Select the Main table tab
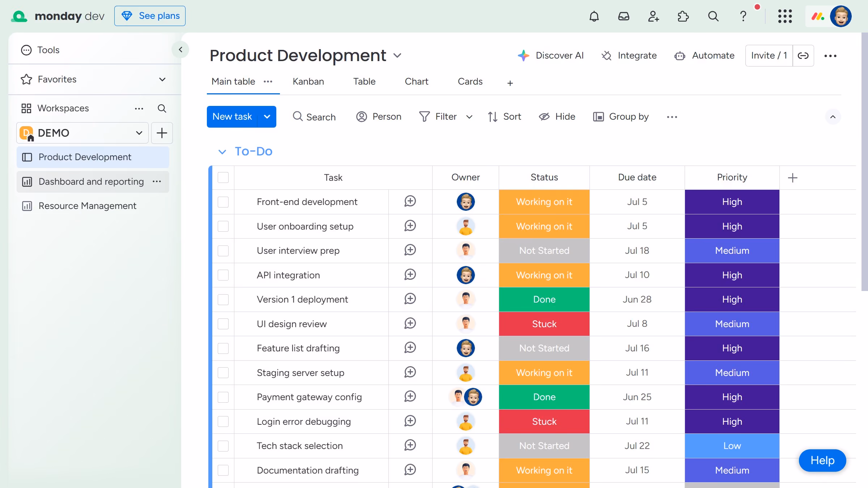This screenshot has width=868, height=488. click(233, 82)
